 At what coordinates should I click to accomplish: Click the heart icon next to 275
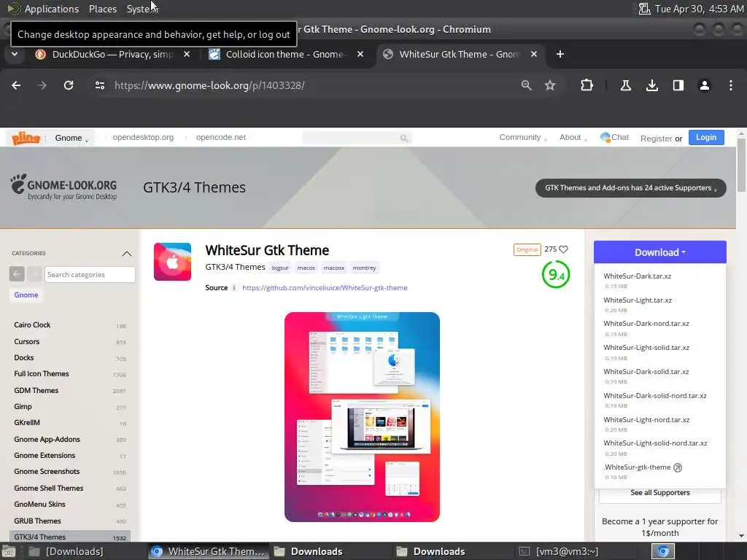(x=564, y=249)
